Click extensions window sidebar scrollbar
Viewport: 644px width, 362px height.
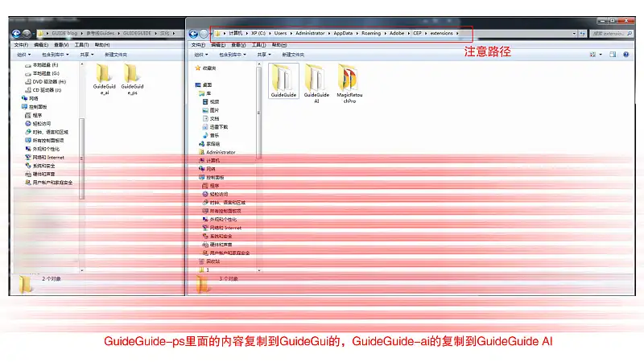pyautogui.click(x=258, y=113)
